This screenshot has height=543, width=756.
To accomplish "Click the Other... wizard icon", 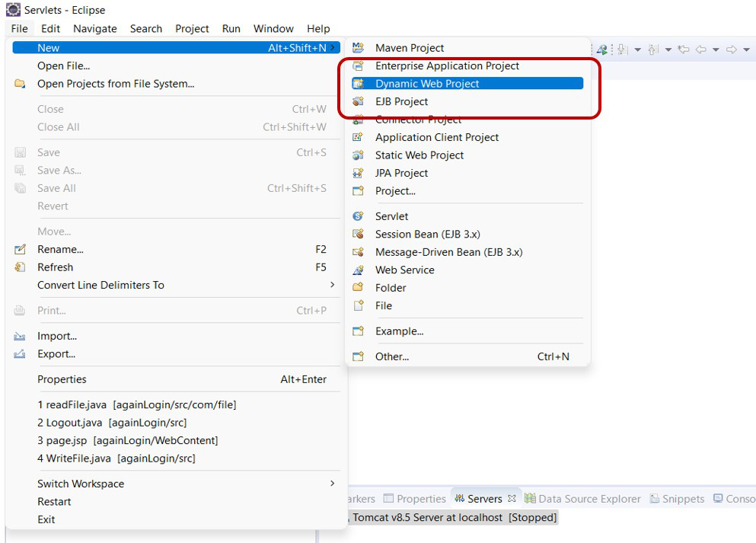I will pos(358,356).
